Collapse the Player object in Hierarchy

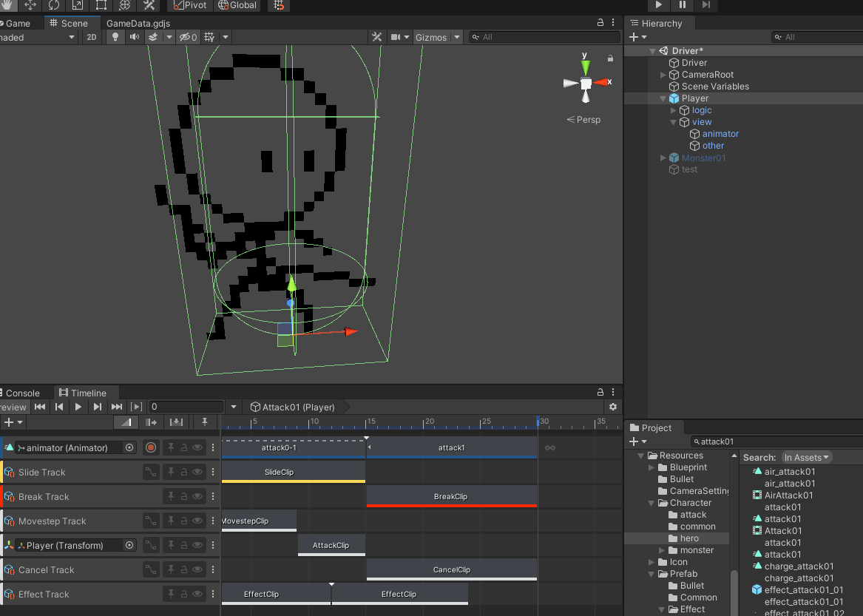pyautogui.click(x=663, y=98)
